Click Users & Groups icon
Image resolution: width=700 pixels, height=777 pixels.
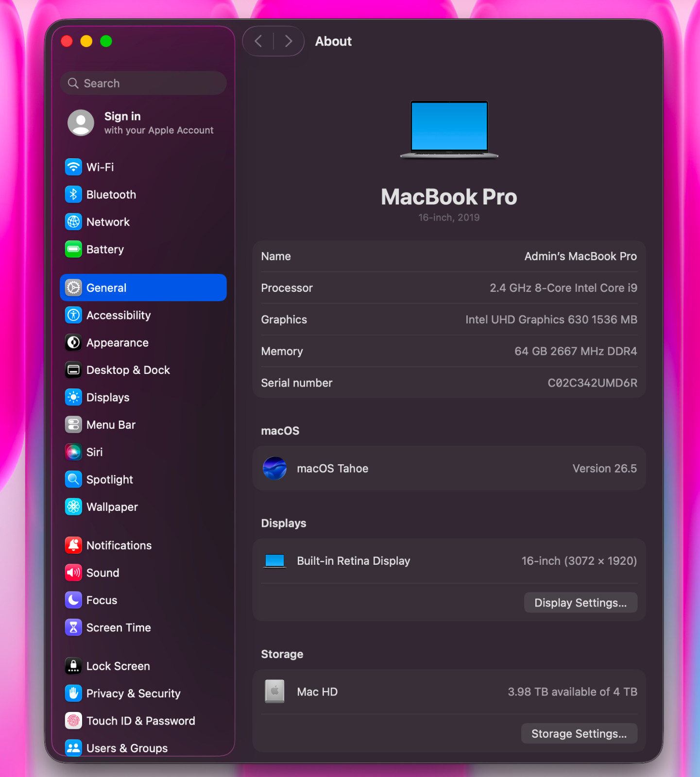[x=73, y=748]
